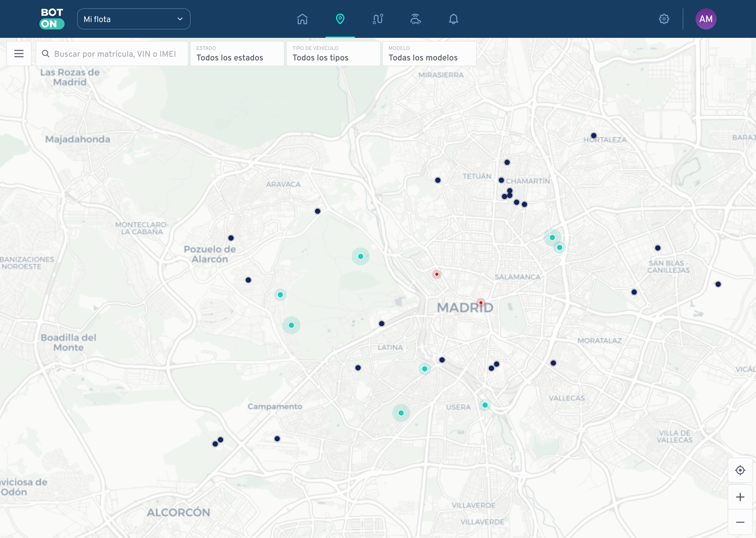Screen dimensions: 756x538
Task: Open the hamburger menu beside the search bar
Action: click(19, 53)
